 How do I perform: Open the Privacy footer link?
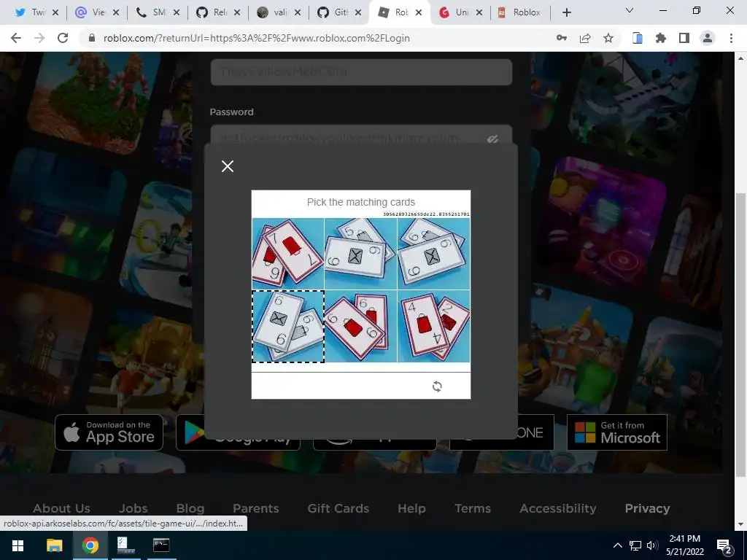pos(648,508)
